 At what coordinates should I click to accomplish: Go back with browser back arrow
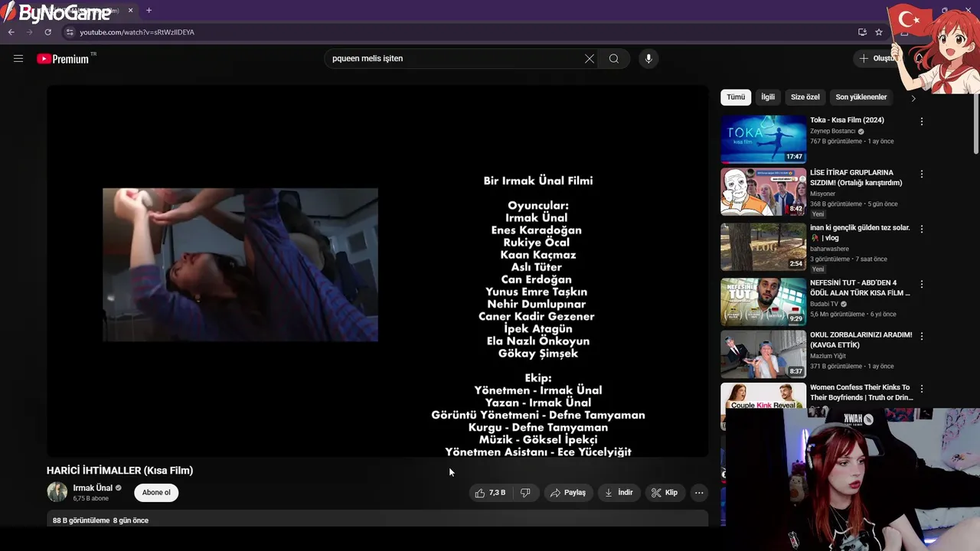[x=11, y=32]
